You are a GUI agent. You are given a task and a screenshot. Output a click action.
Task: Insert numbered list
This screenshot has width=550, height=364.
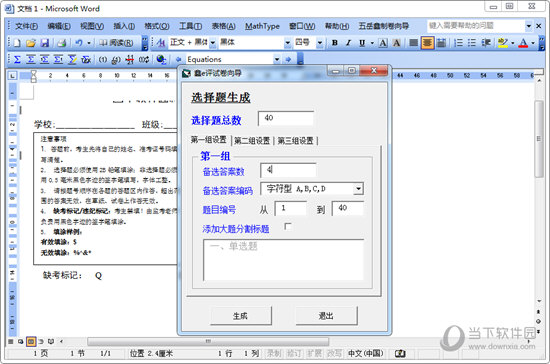(x=458, y=43)
